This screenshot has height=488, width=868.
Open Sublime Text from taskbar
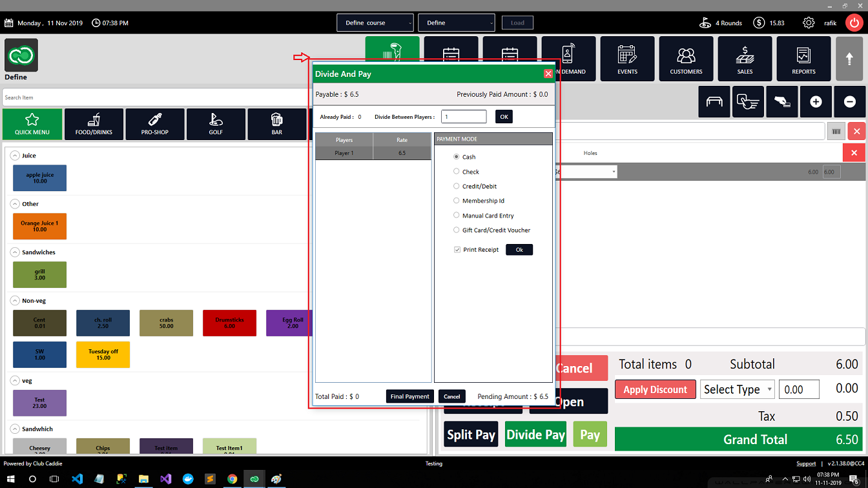tap(209, 479)
